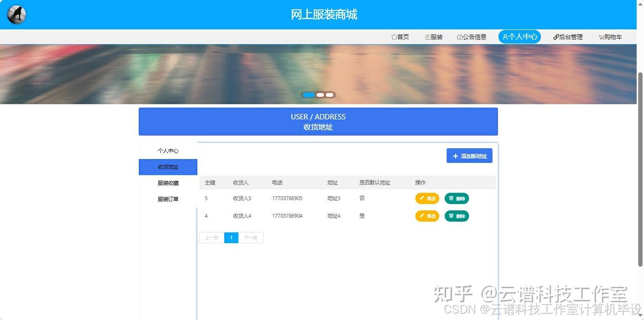Click the cart icon beside 购物车
The width and height of the screenshot is (644, 320).
tap(601, 37)
